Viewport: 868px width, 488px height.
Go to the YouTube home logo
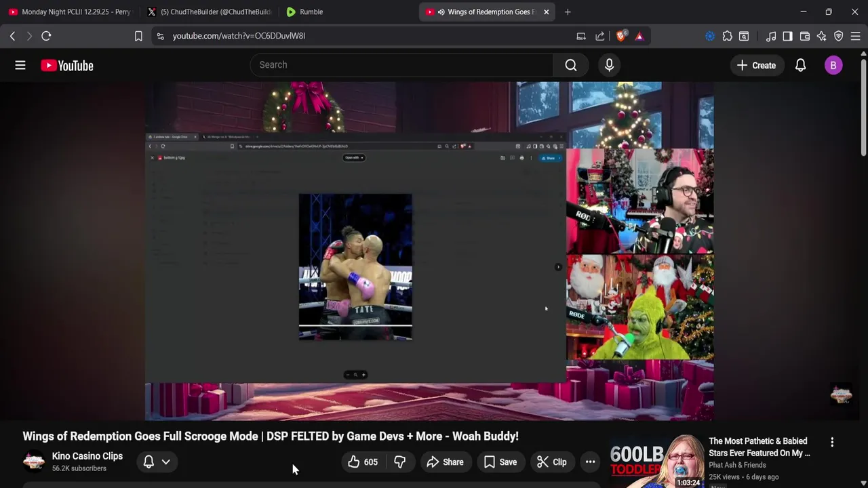tap(66, 65)
